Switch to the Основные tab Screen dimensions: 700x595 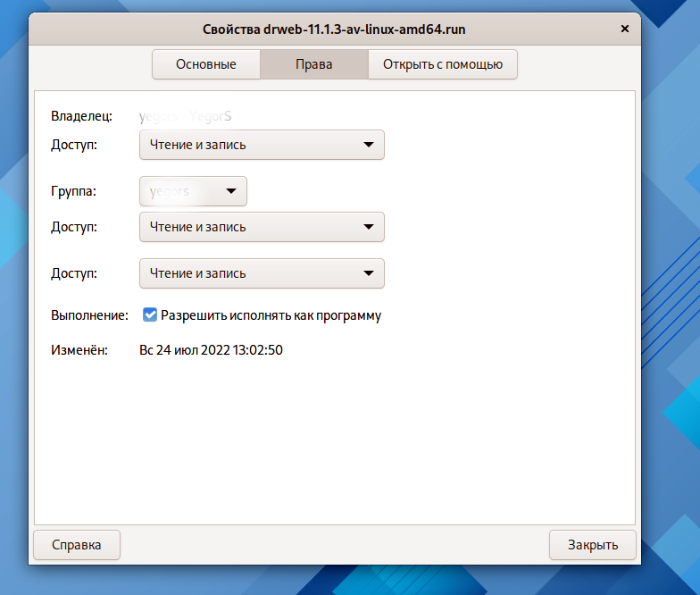[x=205, y=64]
